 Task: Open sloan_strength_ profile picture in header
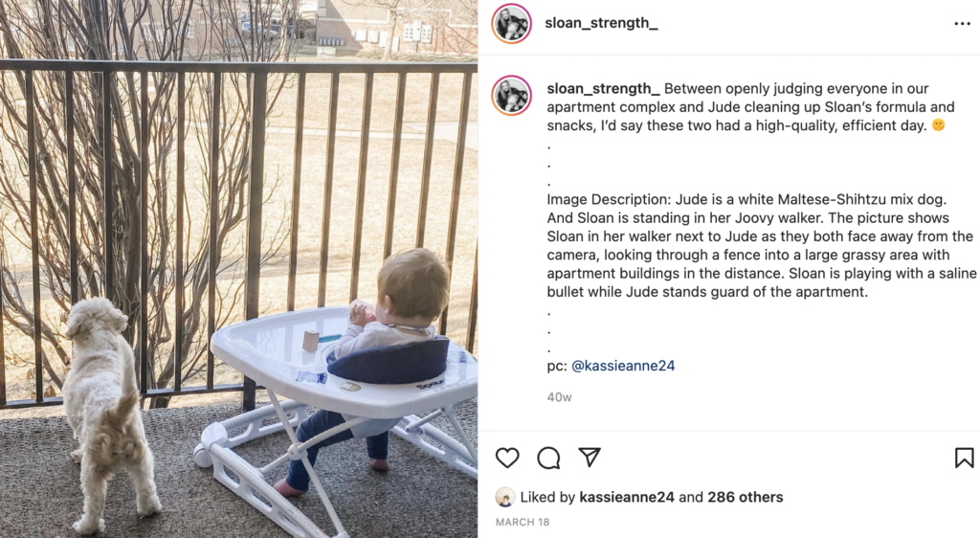click(511, 24)
